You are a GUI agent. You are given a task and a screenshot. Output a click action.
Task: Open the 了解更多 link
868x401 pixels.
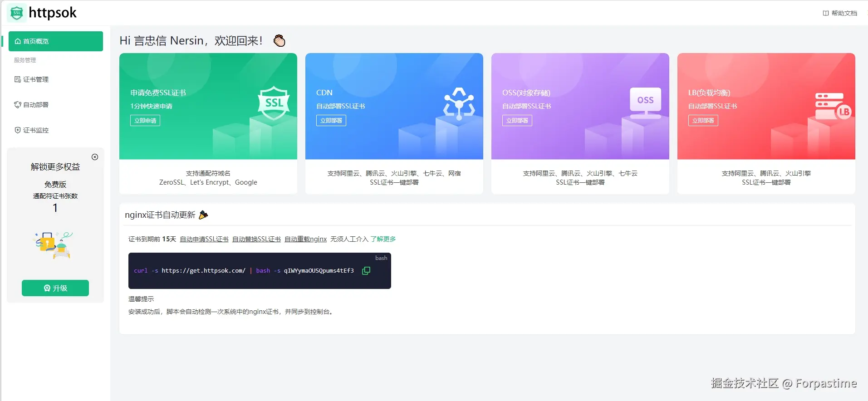(x=383, y=239)
